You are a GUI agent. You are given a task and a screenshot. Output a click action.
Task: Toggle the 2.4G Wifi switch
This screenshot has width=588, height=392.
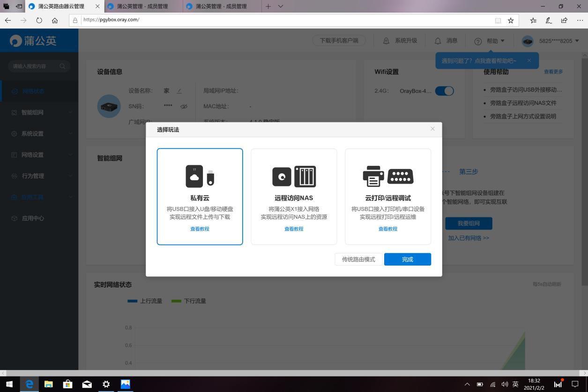click(x=444, y=91)
